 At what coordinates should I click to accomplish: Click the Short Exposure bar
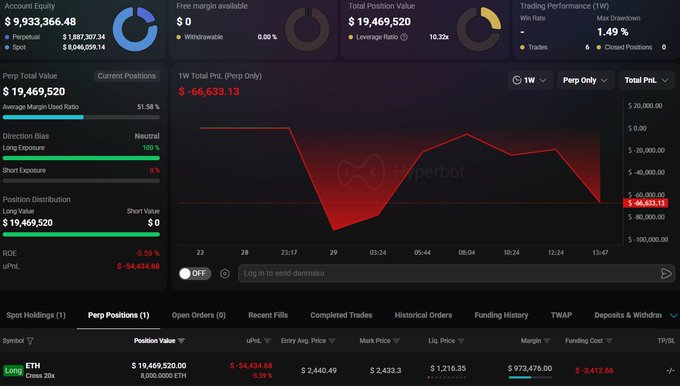pyautogui.click(x=81, y=180)
